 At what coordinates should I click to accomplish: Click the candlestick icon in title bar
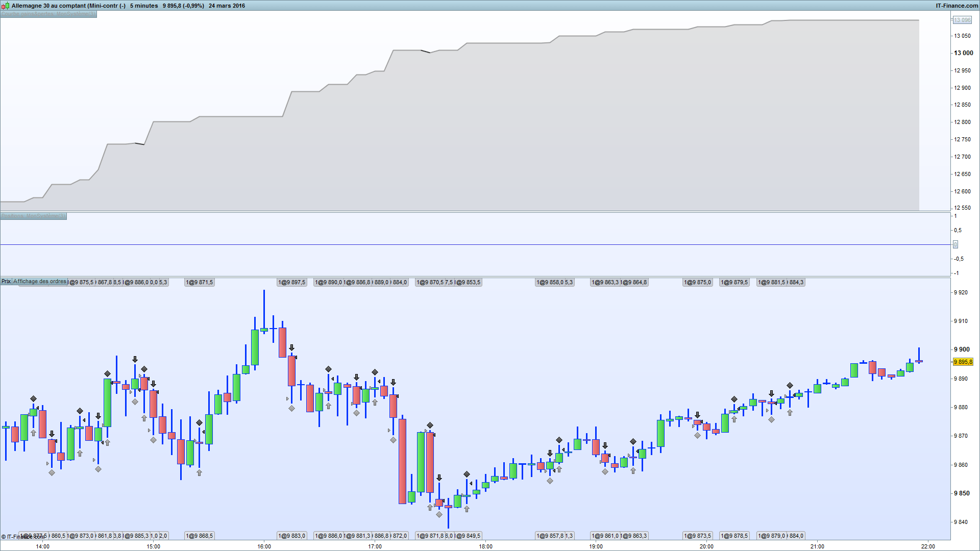(x=5, y=6)
